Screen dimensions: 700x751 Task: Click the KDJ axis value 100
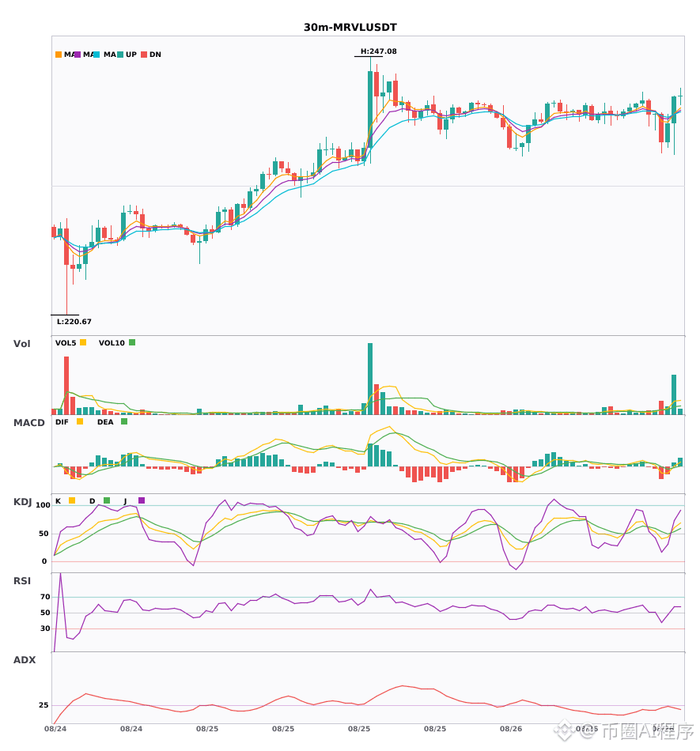[44, 505]
